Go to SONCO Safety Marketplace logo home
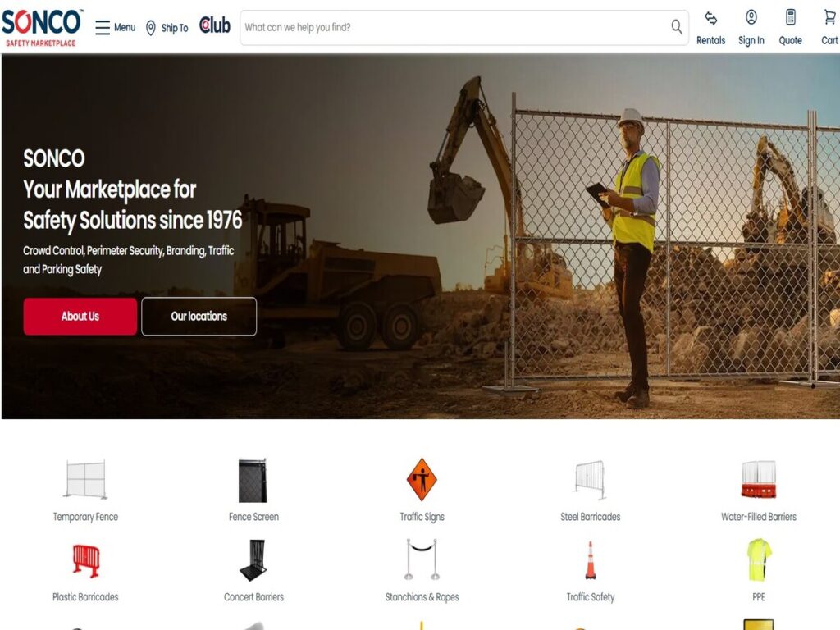840x630 pixels. [x=42, y=27]
